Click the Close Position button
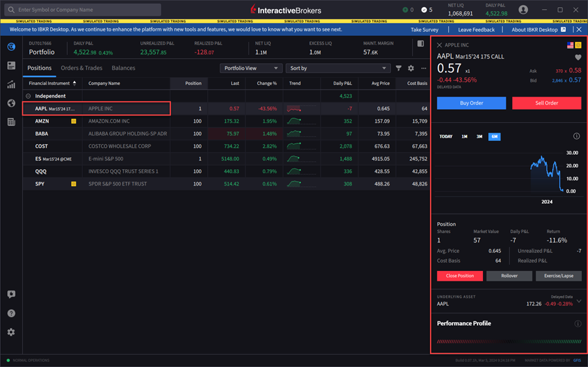 point(459,276)
